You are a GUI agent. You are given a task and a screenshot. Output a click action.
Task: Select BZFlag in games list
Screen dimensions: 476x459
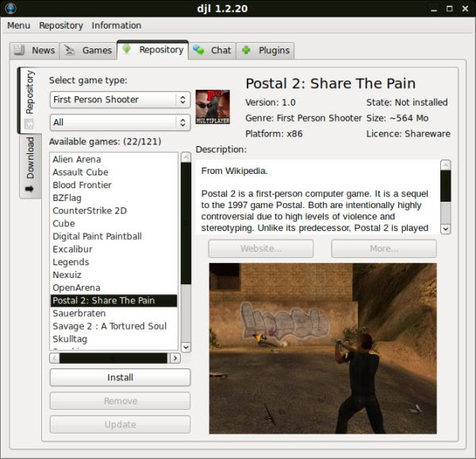[x=113, y=198]
